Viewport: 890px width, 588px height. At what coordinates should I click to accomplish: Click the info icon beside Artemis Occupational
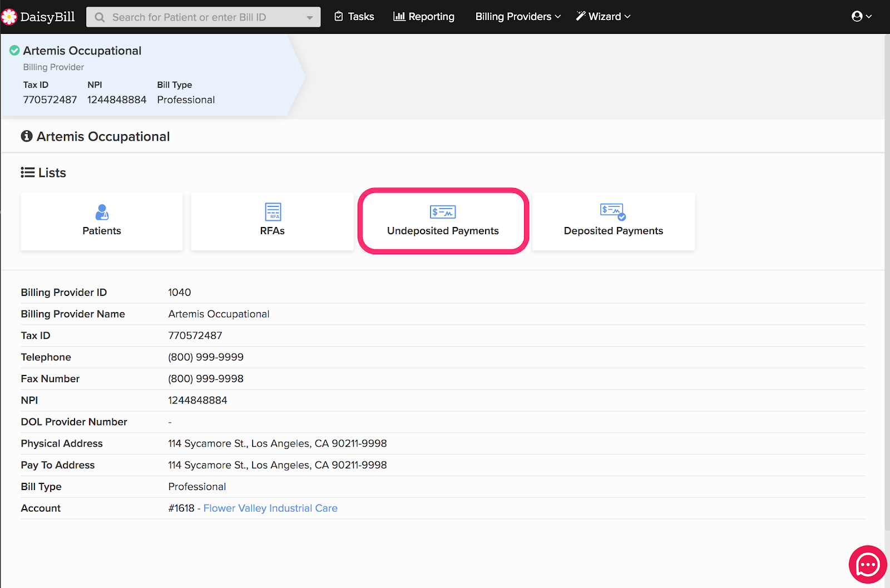click(x=27, y=136)
